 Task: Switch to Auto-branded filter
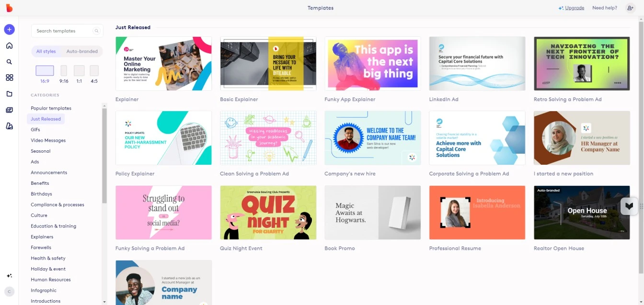pyautogui.click(x=82, y=51)
